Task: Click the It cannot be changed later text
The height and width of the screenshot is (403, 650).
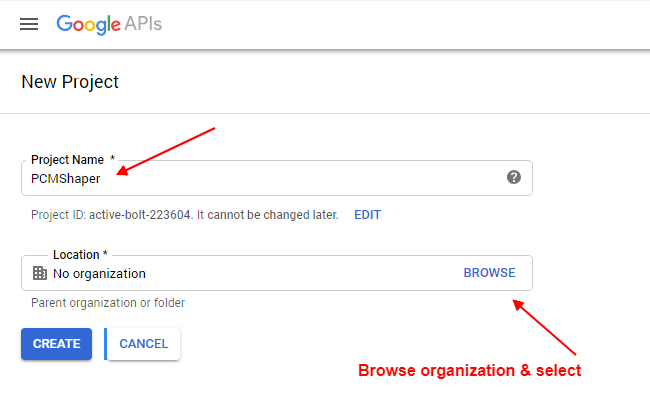Action: pos(267,215)
